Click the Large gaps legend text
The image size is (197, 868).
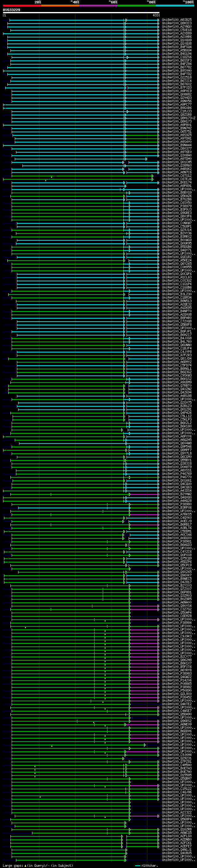pyautogui.click(x=38, y=865)
